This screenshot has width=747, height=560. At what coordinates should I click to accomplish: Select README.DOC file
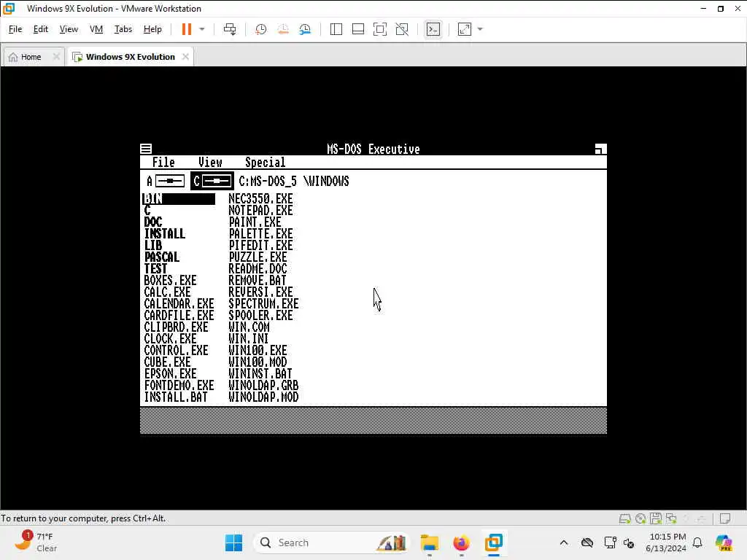pyautogui.click(x=258, y=268)
